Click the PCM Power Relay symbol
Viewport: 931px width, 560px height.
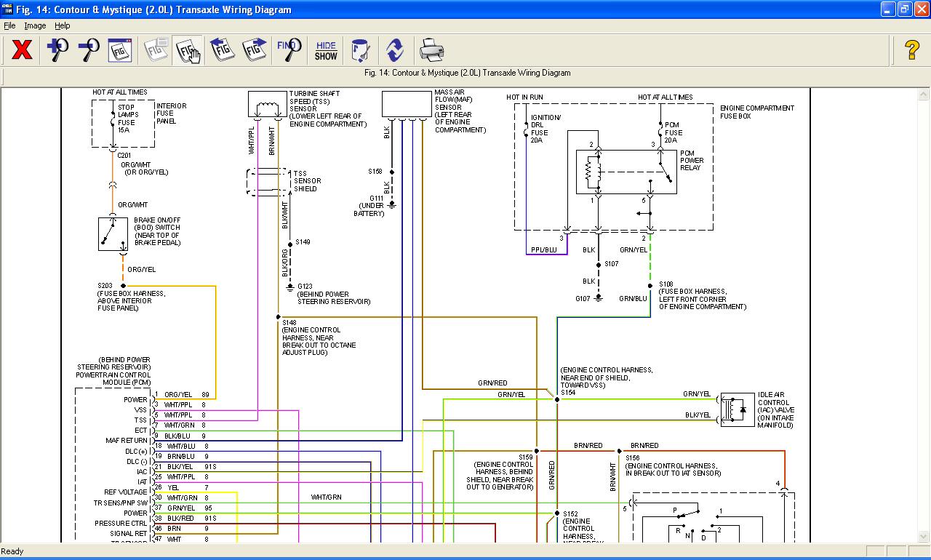pyautogui.click(x=626, y=172)
